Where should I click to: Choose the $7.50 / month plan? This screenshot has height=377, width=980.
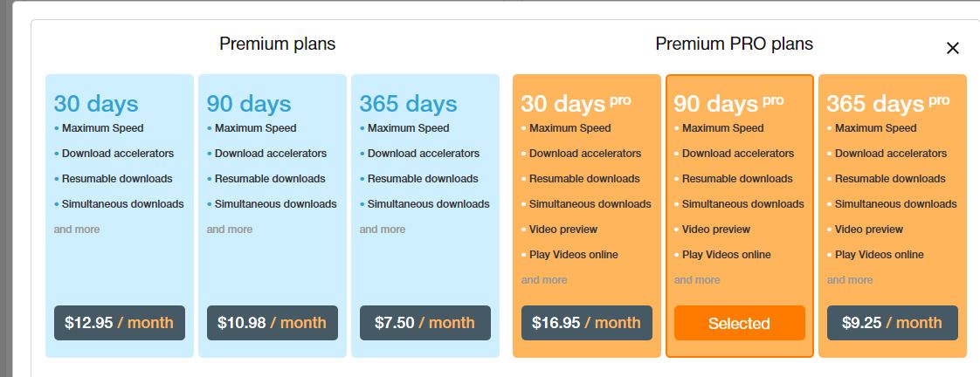pyautogui.click(x=425, y=323)
